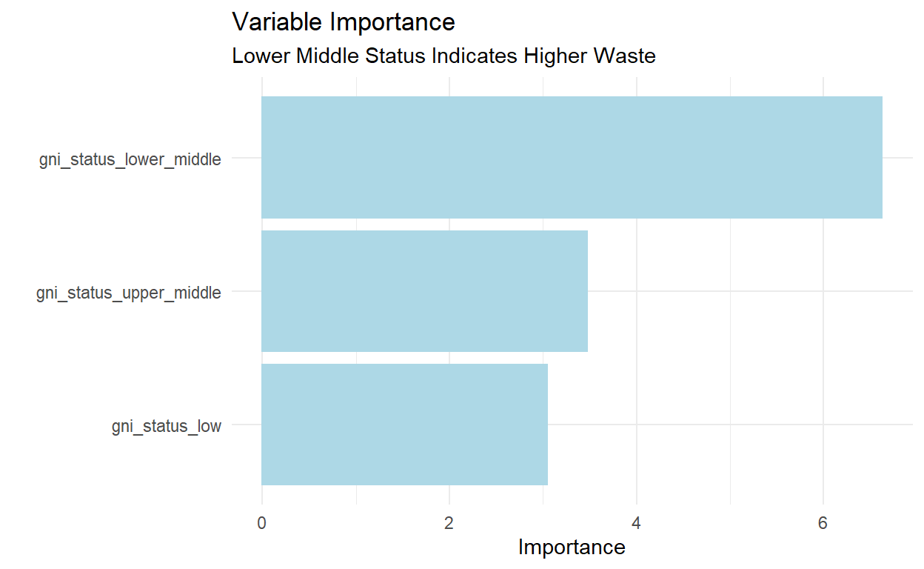The image size is (924, 569).
Task: Click the 2 tick label on x-axis
Action: [x=449, y=523]
